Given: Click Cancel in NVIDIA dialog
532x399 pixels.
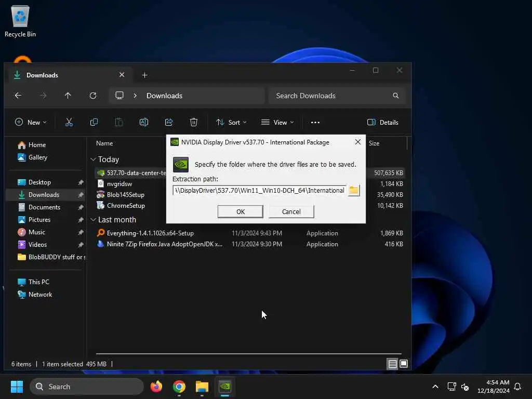Looking at the screenshot, I should coord(291,212).
